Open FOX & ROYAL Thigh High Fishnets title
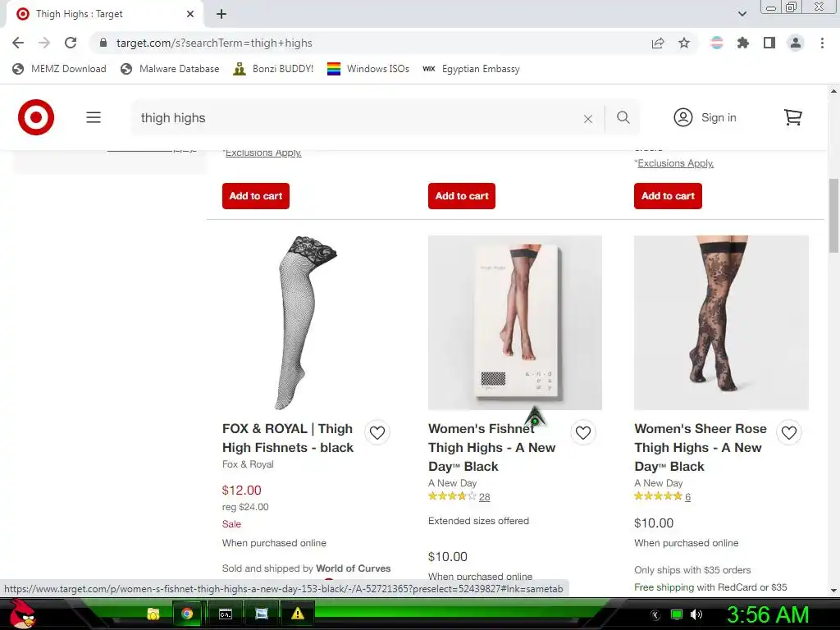Image resolution: width=840 pixels, height=630 pixels. coord(288,438)
